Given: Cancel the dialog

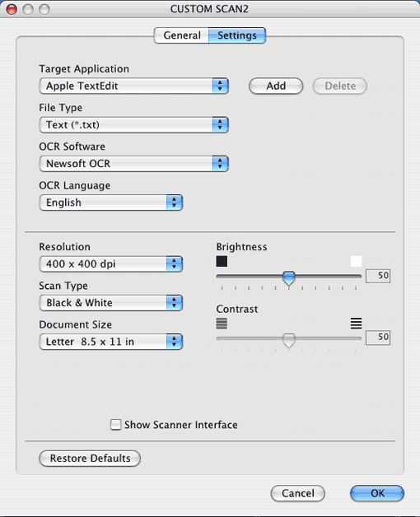Looking at the screenshot, I should click(297, 493).
